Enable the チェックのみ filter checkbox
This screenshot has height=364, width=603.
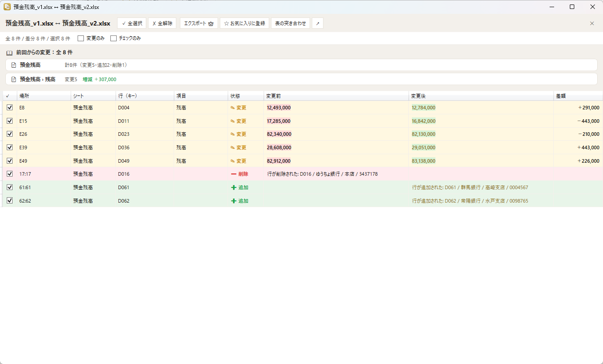point(114,39)
